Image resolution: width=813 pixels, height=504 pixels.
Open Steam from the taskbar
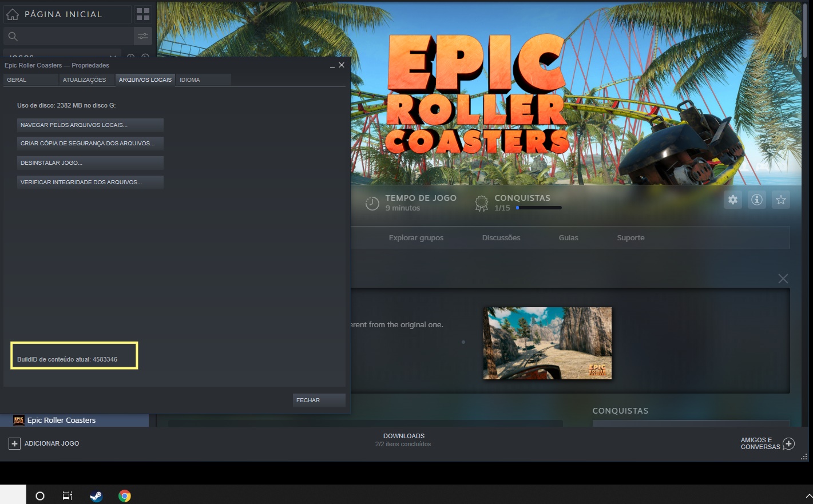[96, 496]
